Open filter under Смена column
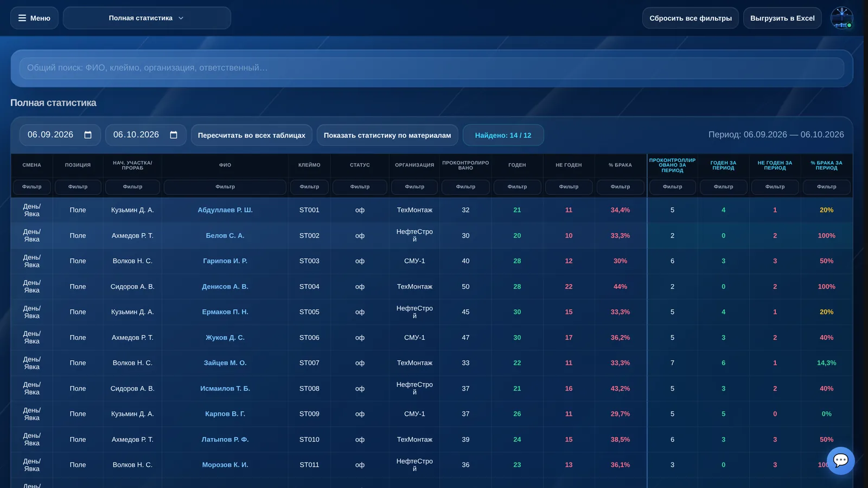This screenshot has height=488, width=868. coord(31,187)
